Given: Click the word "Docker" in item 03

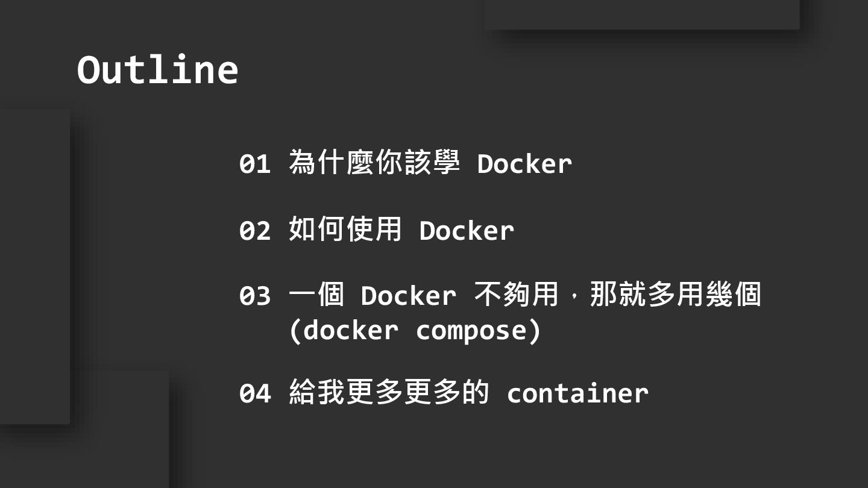Looking at the screenshot, I should [408, 296].
